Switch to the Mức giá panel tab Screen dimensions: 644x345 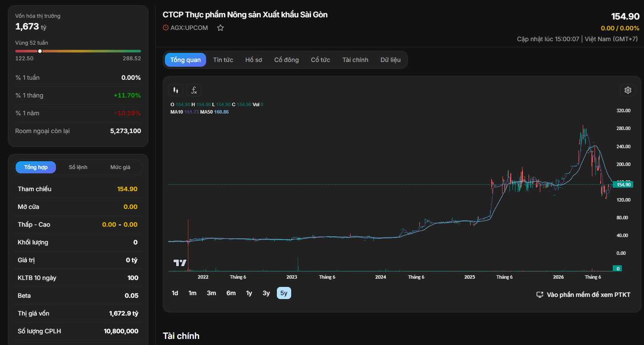click(120, 167)
